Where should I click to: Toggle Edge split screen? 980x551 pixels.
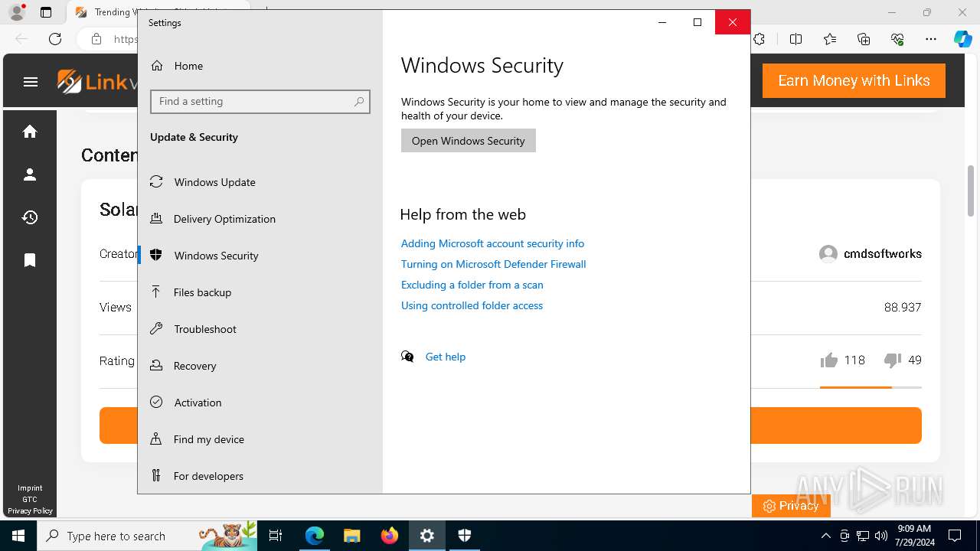(796, 39)
